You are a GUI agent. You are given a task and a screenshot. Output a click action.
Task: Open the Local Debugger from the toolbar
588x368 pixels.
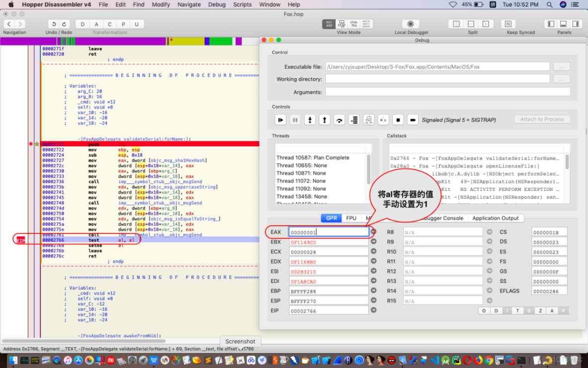[410, 24]
